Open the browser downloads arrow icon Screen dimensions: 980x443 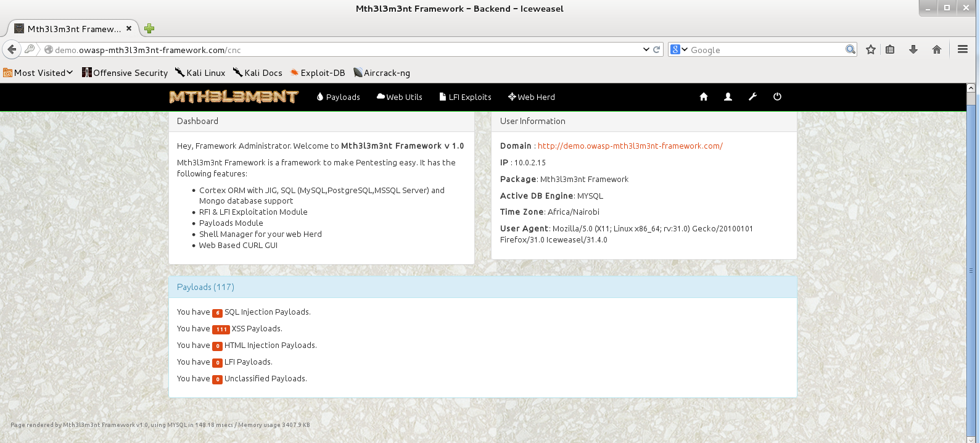(x=913, y=50)
